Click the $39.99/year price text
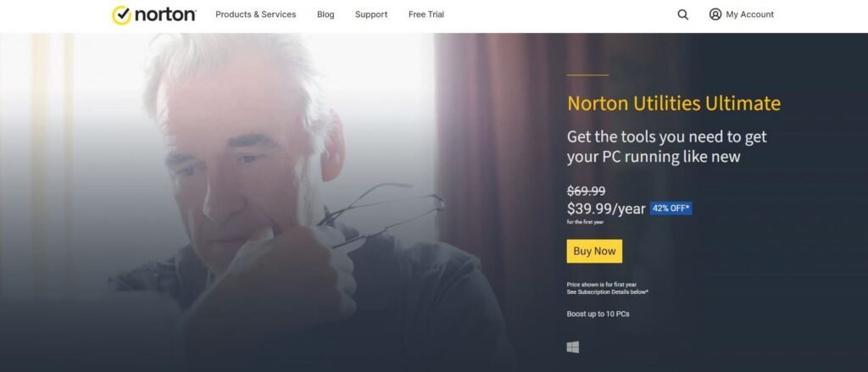 point(606,208)
